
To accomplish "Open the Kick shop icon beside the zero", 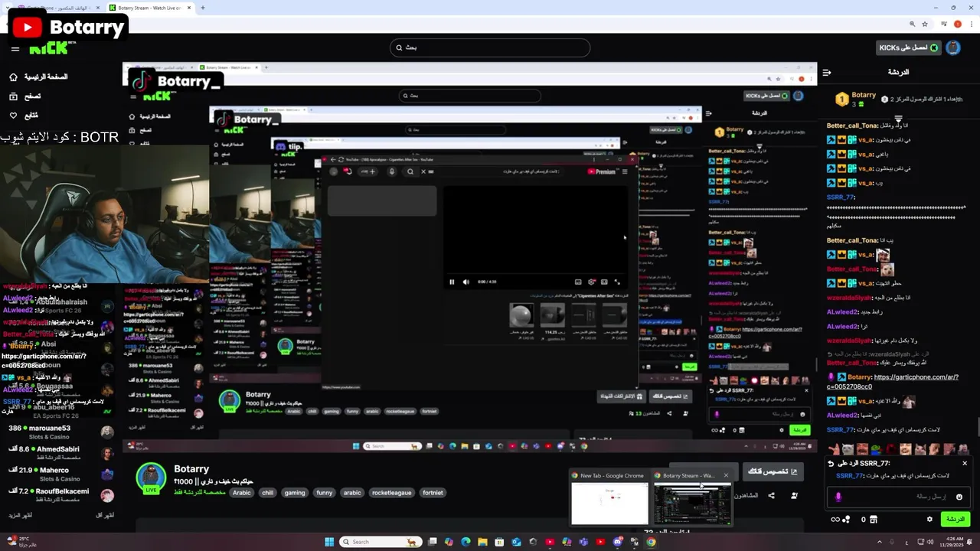I will coord(874,520).
